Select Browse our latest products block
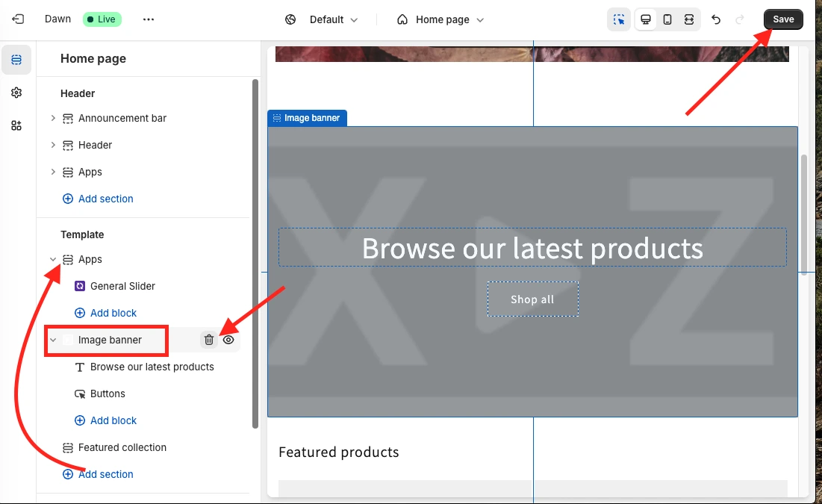The image size is (822, 504). coord(152,367)
